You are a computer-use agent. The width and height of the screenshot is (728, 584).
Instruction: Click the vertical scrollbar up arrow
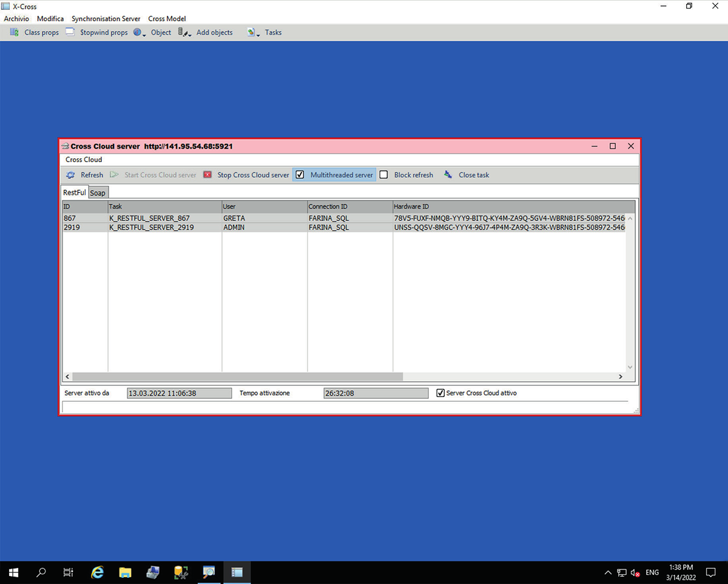(x=630, y=218)
